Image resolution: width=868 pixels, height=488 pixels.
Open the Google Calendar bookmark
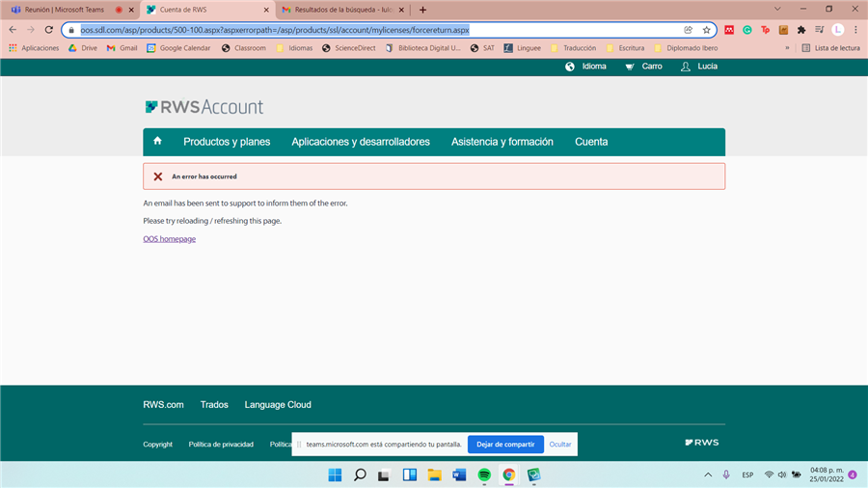click(x=178, y=48)
